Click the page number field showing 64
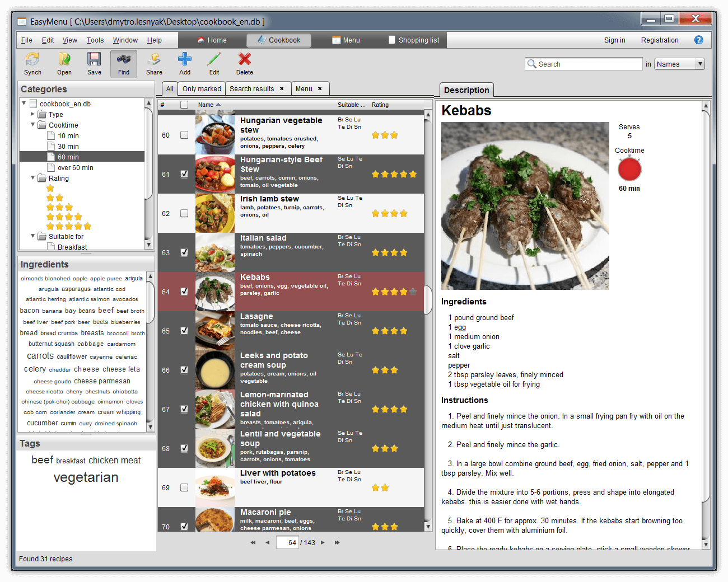 [287, 542]
